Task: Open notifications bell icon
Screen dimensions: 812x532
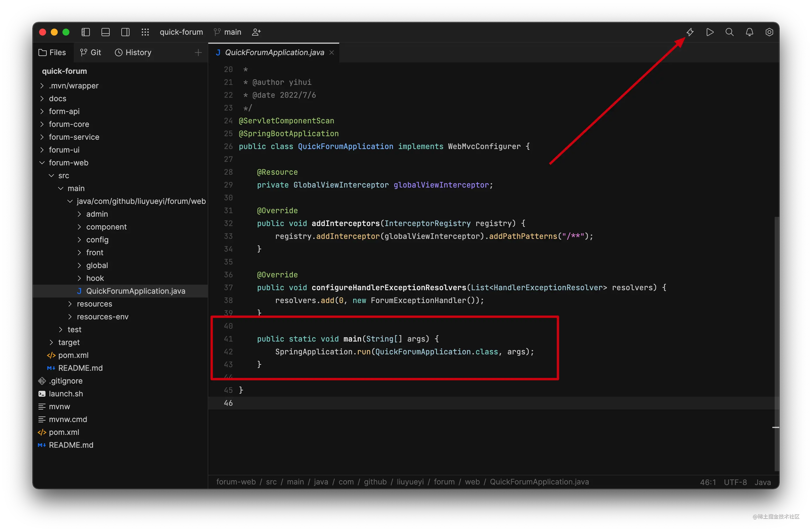Action: pos(749,32)
